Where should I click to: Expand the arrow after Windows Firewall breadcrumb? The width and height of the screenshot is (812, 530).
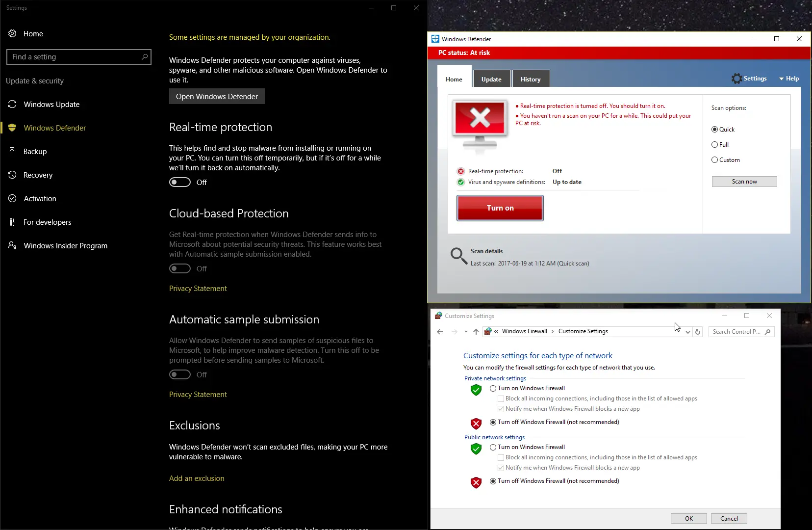click(553, 332)
